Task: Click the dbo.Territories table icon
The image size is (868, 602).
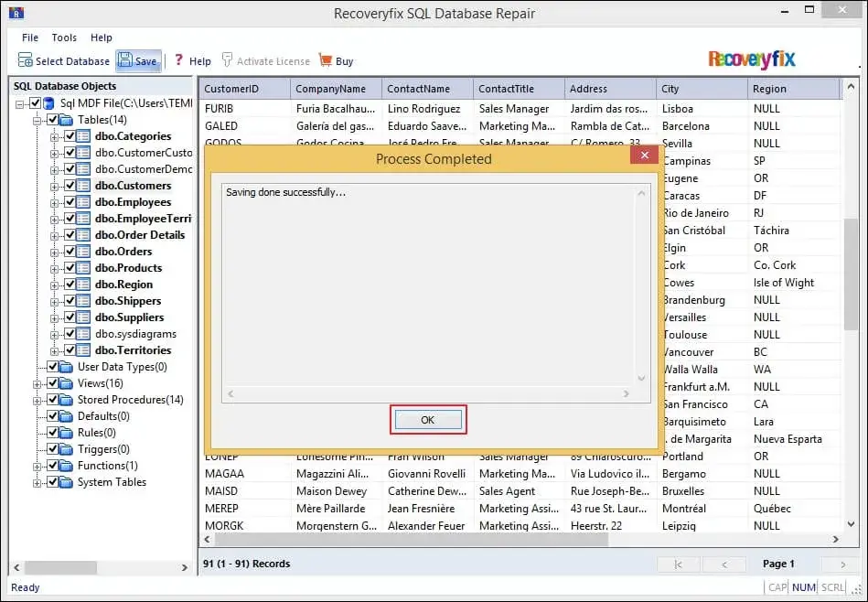Action: (x=83, y=350)
